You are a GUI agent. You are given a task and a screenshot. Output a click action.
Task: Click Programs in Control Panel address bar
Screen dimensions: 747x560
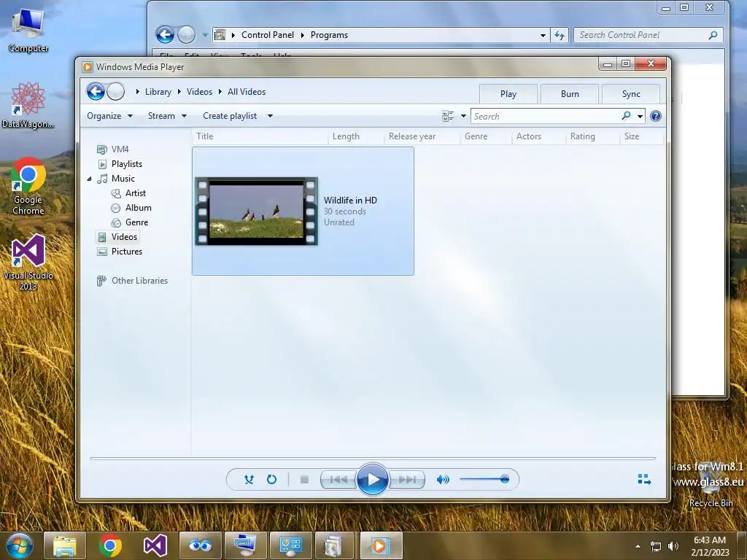tap(329, 35)
